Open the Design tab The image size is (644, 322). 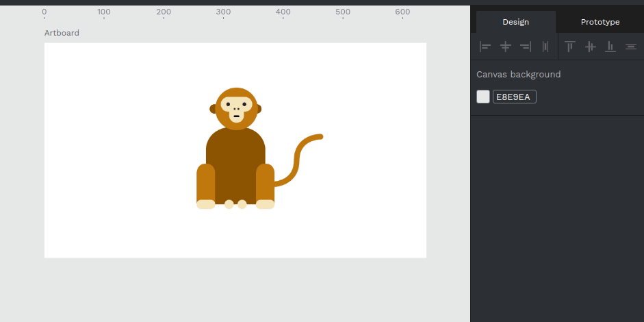(515, 22)
